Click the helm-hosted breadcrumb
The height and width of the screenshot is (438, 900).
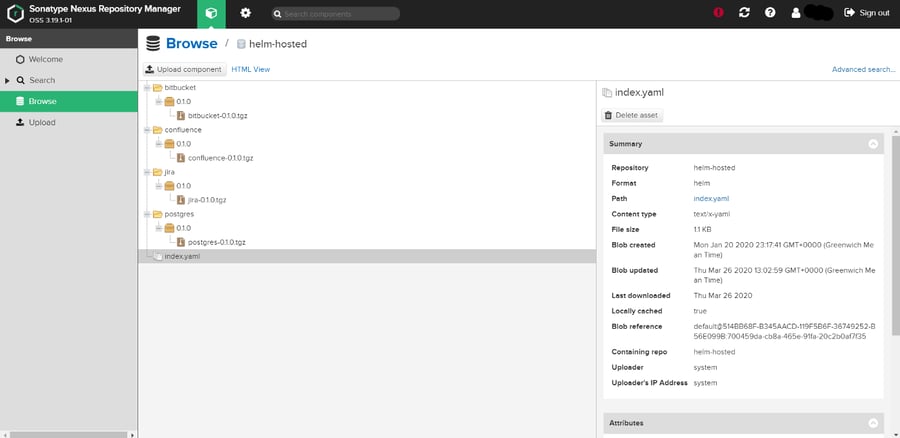tap(278, 44)
